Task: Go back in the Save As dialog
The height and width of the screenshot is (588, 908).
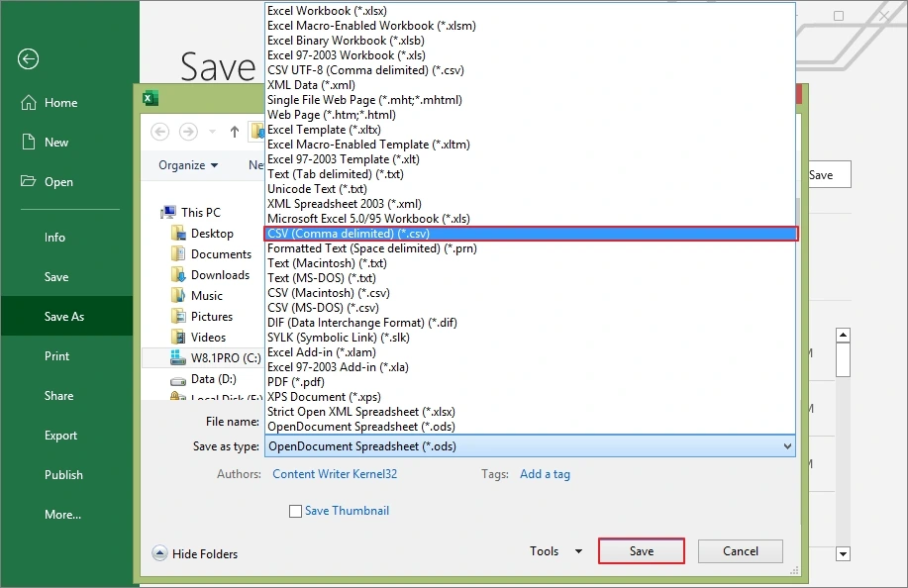Action: [160, 132]
